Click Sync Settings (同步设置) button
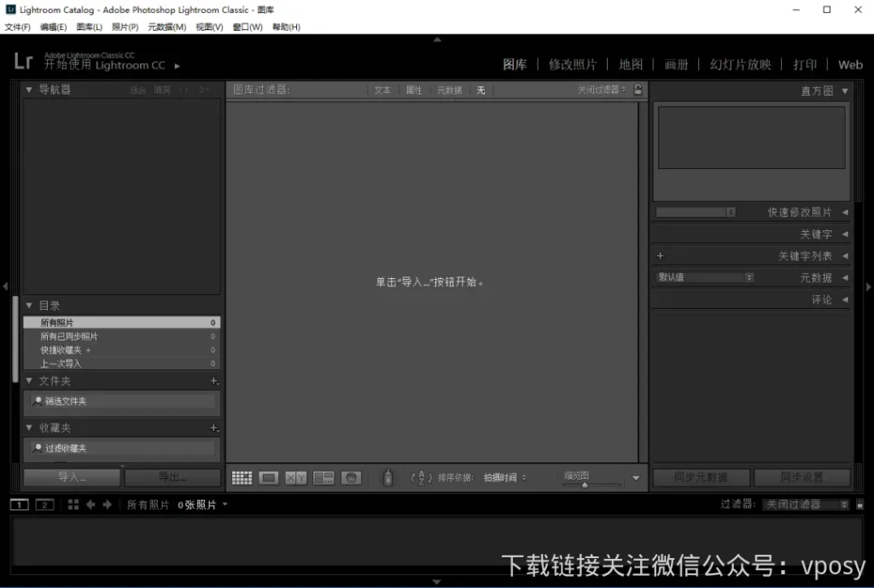Image resolution: width=874 pixels, height=588 pixels. [x=802, y=477]
